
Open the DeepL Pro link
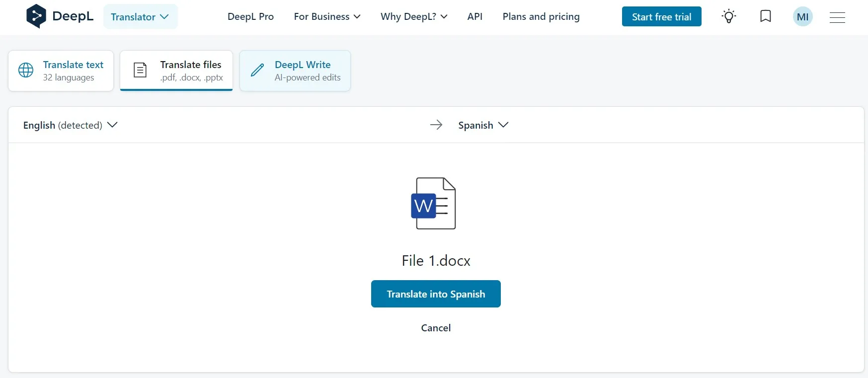[250, 17]
